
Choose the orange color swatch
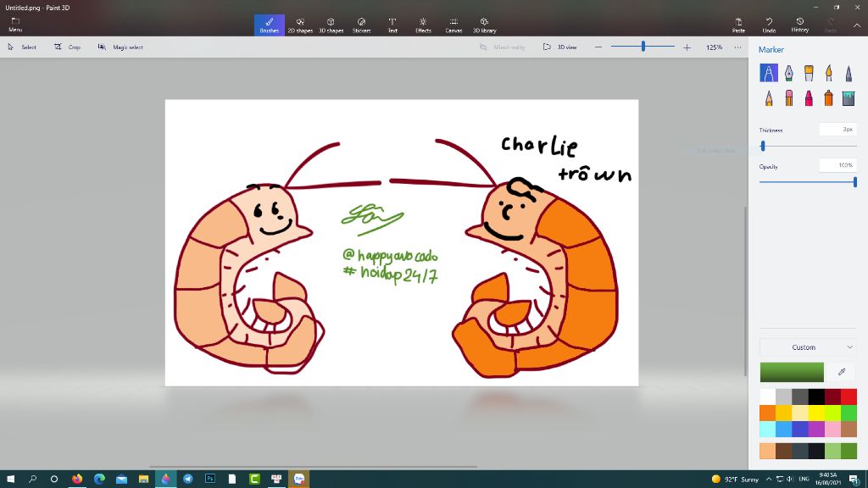click(x=767, y=413)
